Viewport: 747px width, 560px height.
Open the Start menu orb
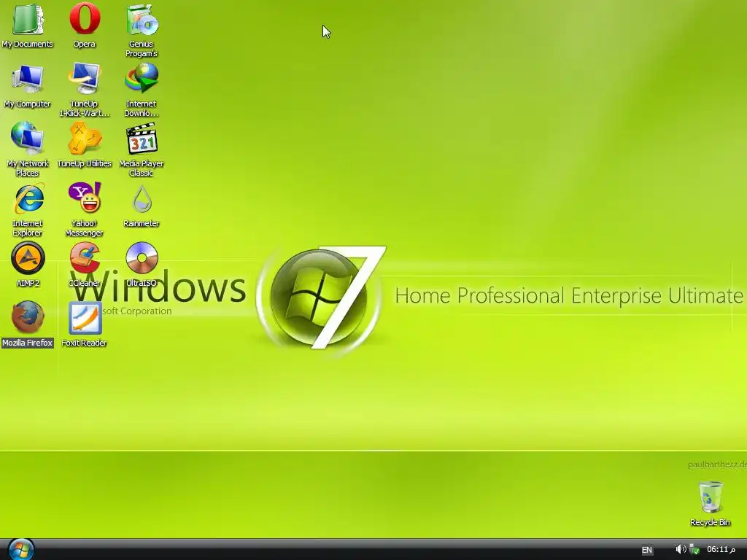coord(21,550)
